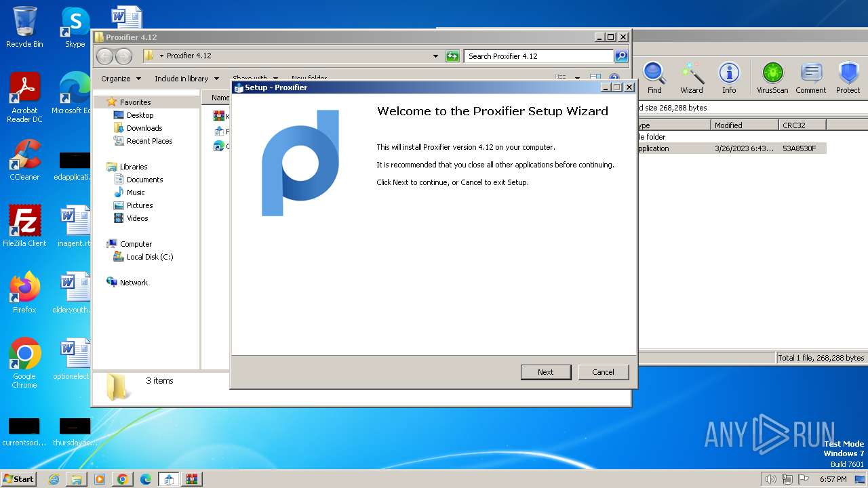This screenshot has height=488, width=868.
Task: Select Desktop in Explorer favorites
Action: (x=140, y=115)
